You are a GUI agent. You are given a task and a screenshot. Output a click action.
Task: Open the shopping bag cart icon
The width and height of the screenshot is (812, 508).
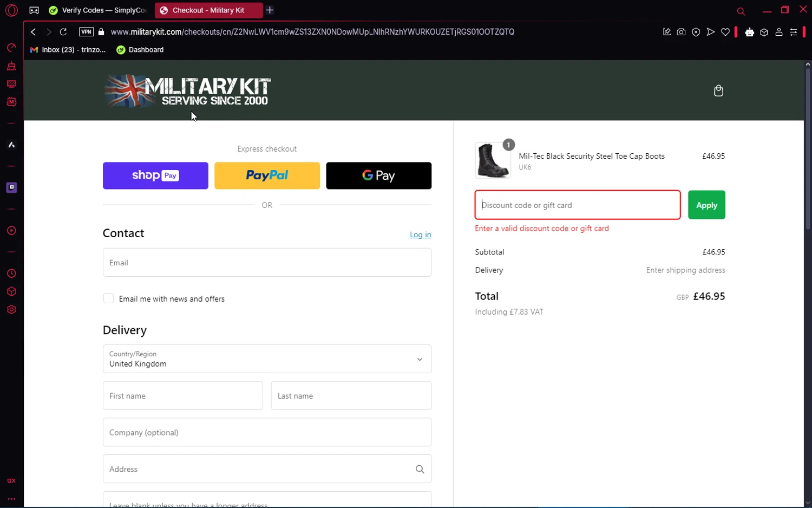[x=718, y=90]
